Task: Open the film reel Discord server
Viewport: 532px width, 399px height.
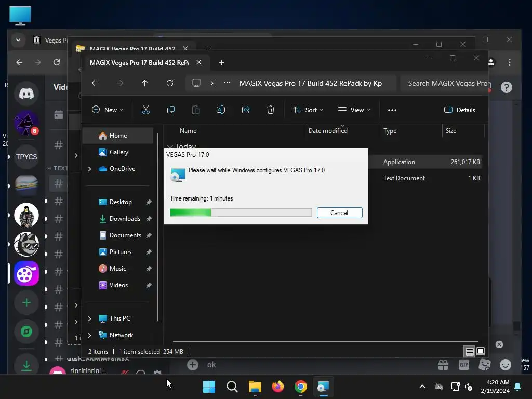Action: pos(26,273)
